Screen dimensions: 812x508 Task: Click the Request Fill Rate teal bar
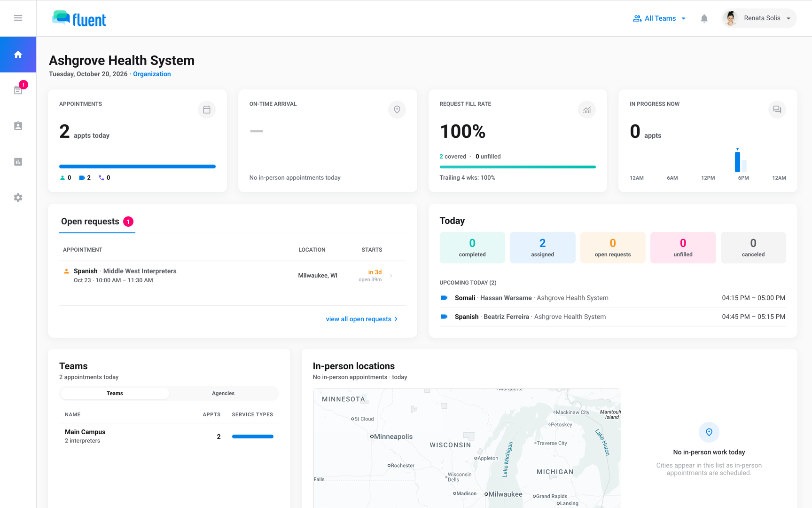click(x=517, y=167)
